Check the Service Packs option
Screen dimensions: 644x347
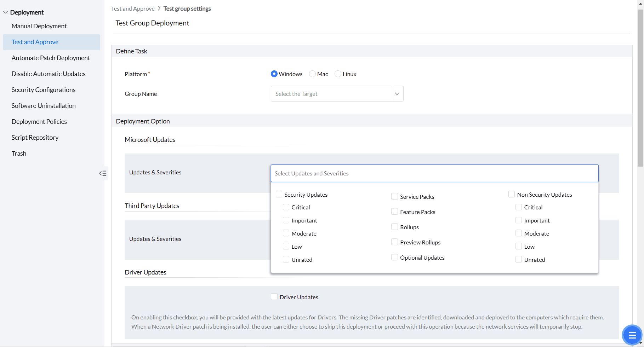click(394, 196)
